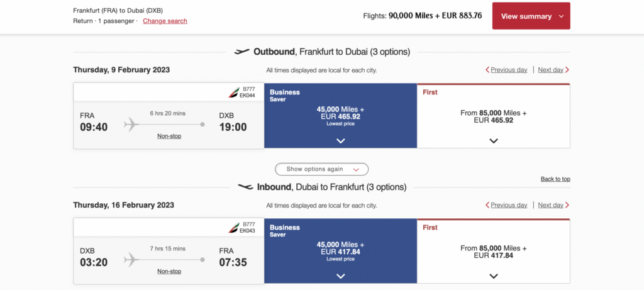Click the inbound airplane icon heading

245,187
